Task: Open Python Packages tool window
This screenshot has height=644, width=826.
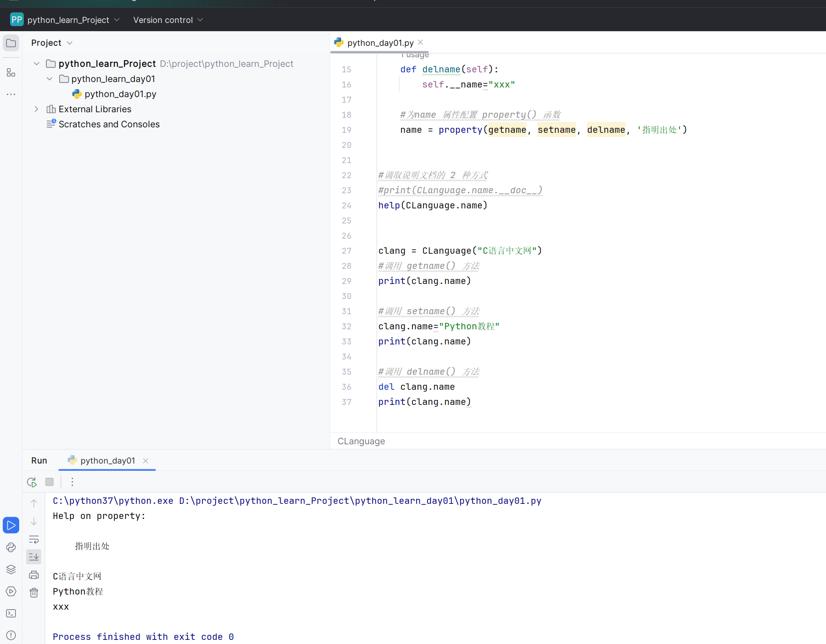Action: point(11,547)
